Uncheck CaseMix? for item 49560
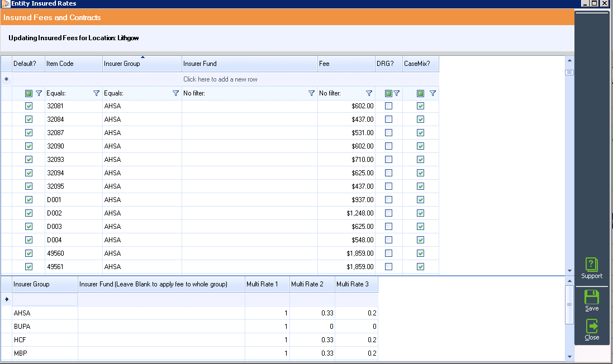The image size is (613, 364). click(x=420, y=253)
